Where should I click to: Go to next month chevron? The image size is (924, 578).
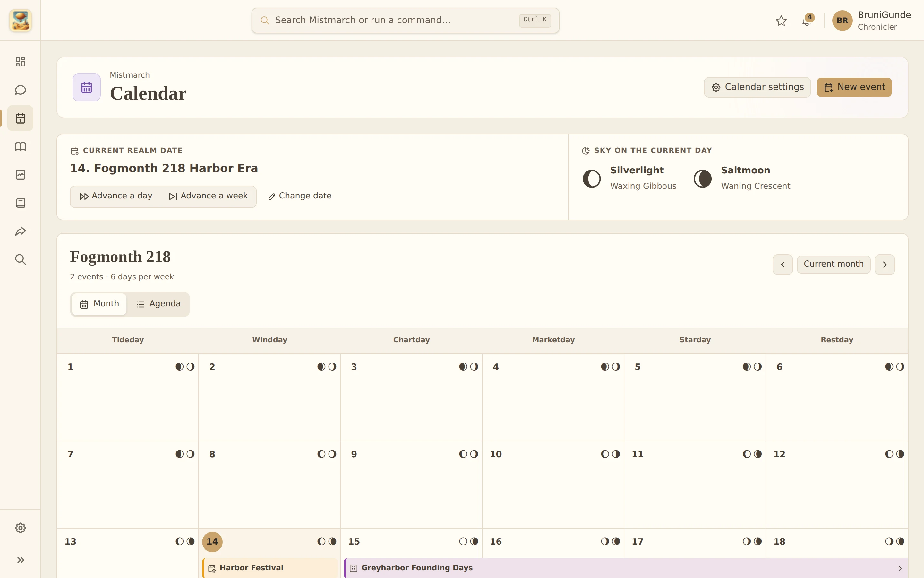pos(885,265)
